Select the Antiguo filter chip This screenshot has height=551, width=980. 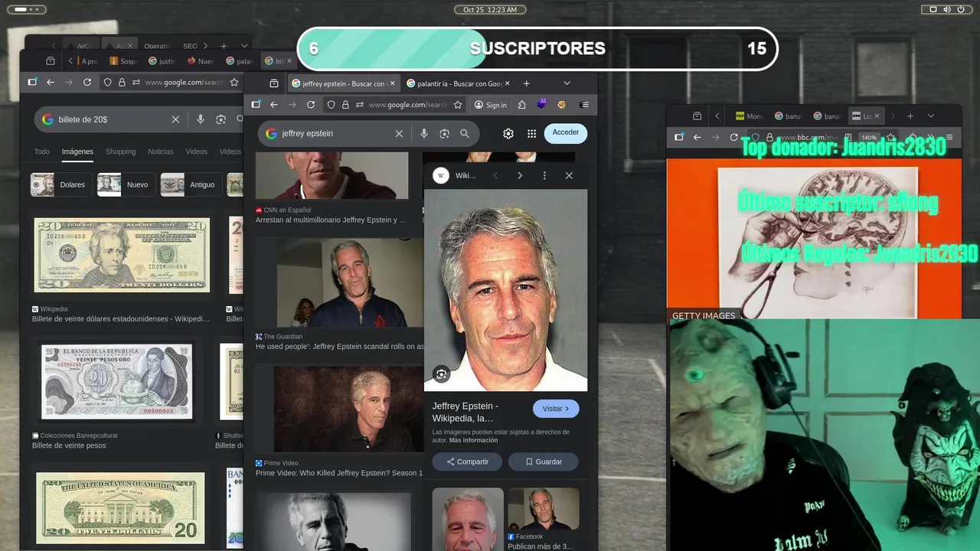point(191,184)
